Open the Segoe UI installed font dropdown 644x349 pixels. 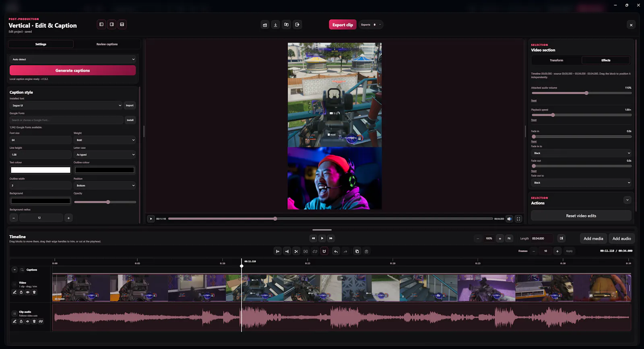click(66, 105)
